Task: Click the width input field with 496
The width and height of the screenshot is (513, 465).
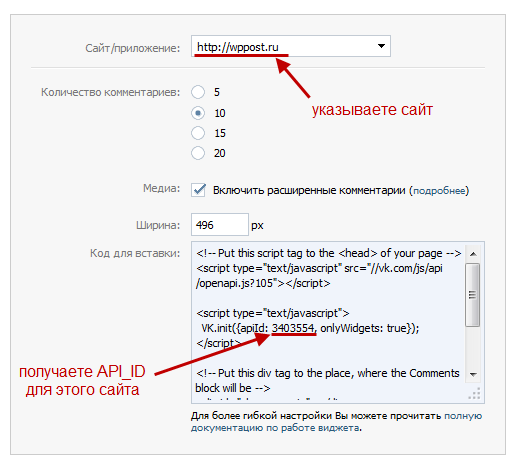Action: coord(220,225)
